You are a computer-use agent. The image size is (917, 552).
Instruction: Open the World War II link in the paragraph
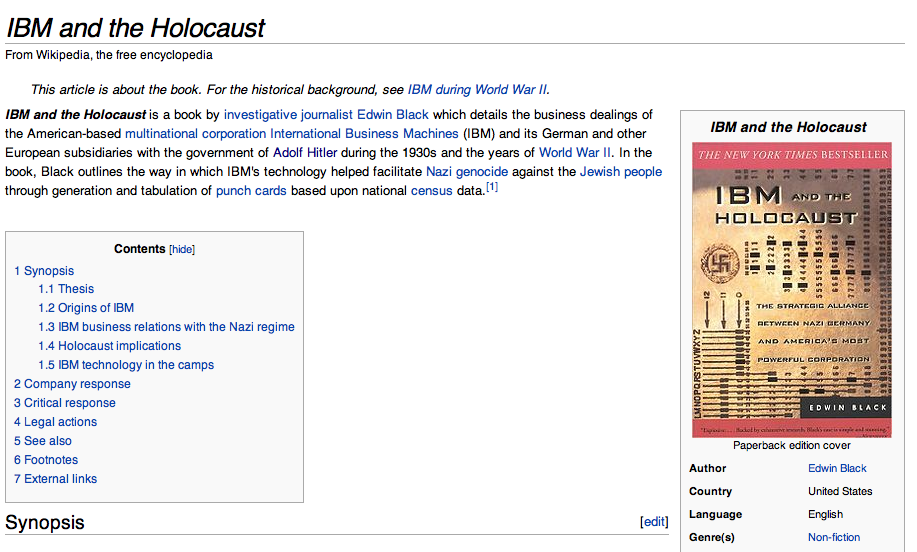[575, 153]
